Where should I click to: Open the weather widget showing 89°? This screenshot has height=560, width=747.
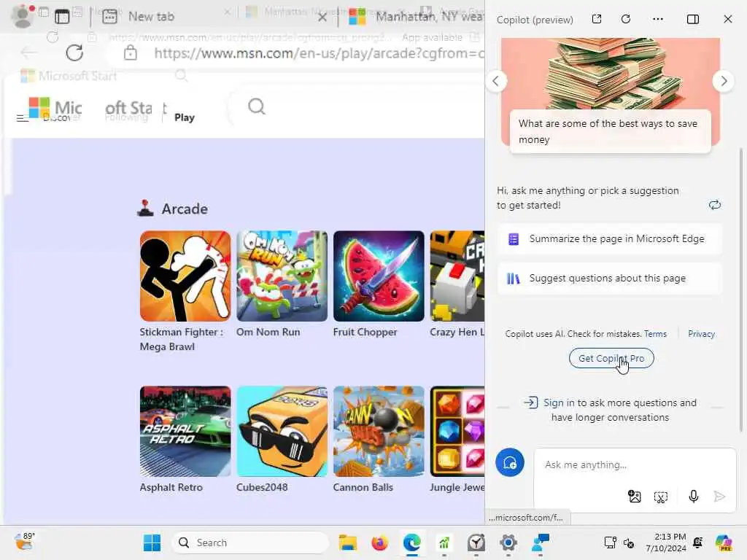click(x=24, y=542)
